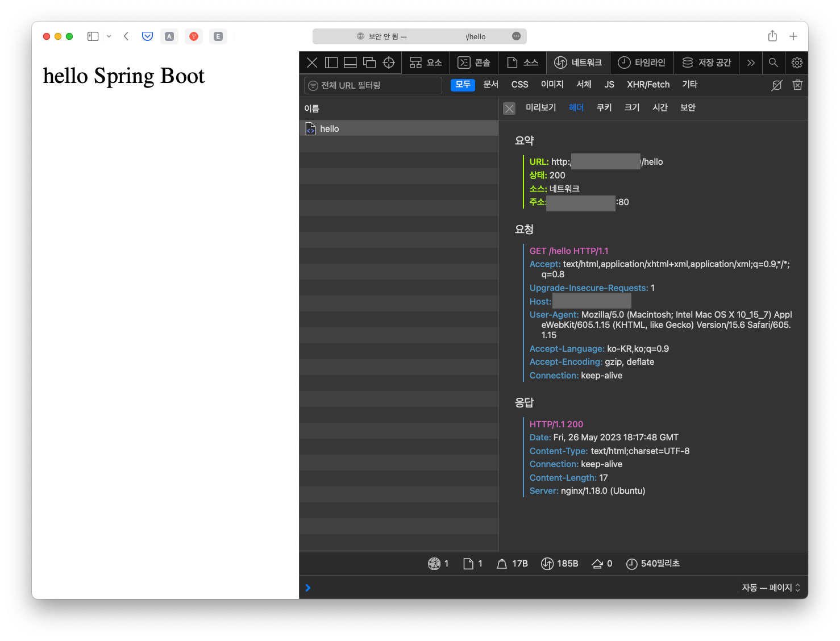Screen dimensions: 840x641
Task: Open the page options ellipsis in address bar
Action: pos(516,36)
